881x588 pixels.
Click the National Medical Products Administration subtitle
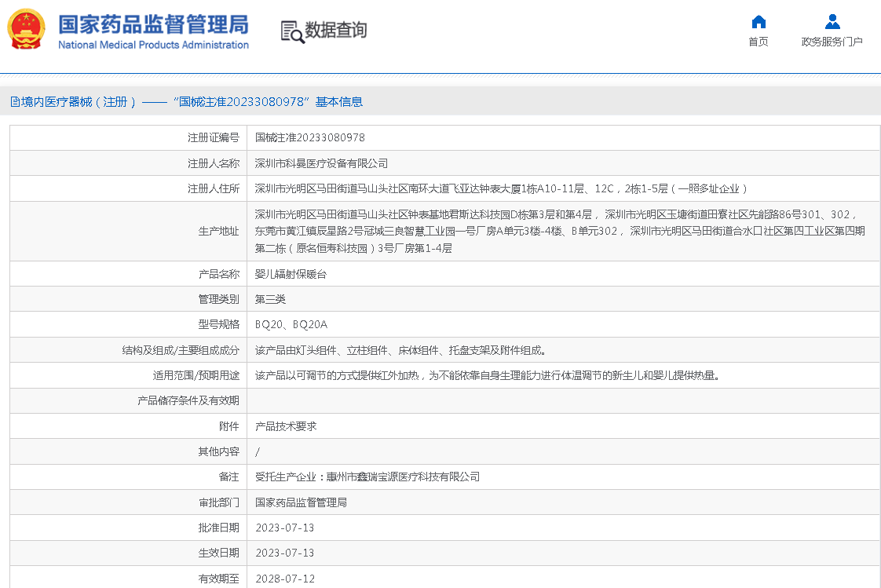click(153, 45)
